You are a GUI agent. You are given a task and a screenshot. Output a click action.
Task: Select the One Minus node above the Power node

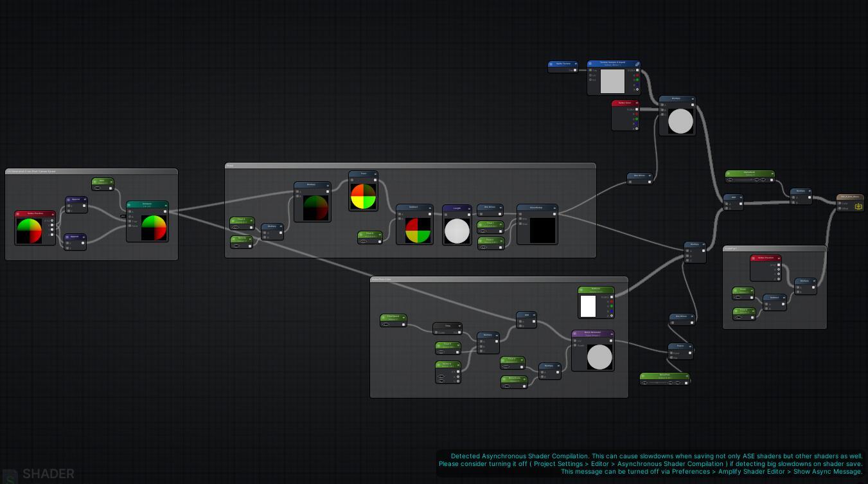coord(682,318)
